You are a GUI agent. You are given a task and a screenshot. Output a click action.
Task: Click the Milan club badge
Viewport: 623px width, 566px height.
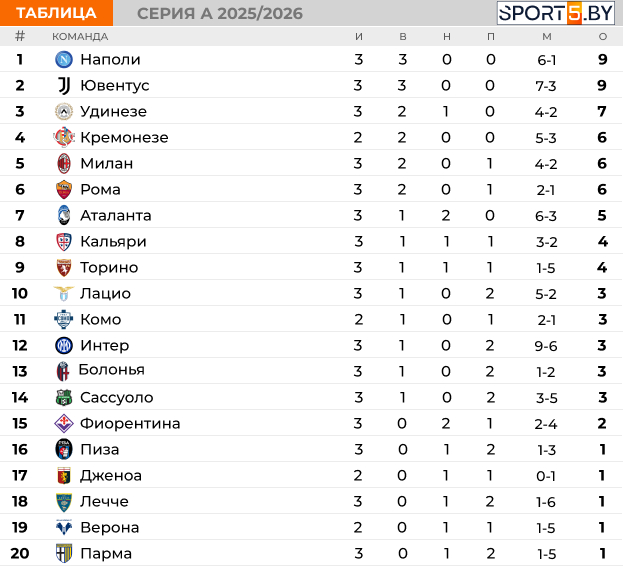(64, 163)
